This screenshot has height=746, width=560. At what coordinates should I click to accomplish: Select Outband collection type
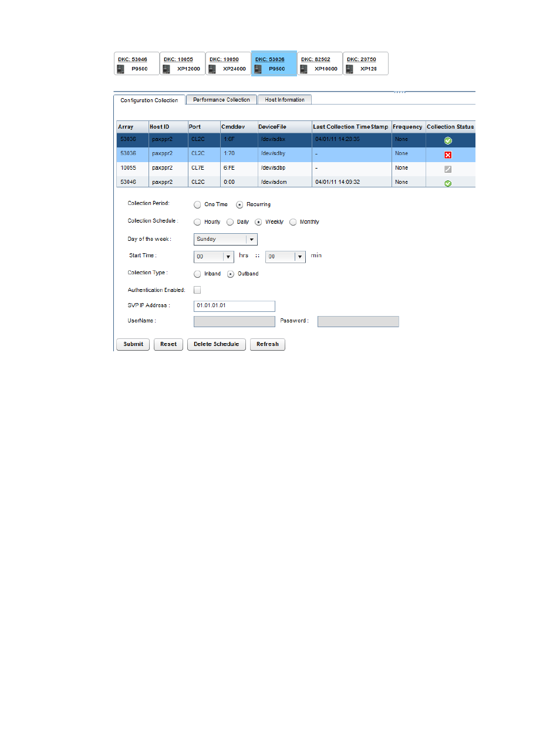coord(231,274)
